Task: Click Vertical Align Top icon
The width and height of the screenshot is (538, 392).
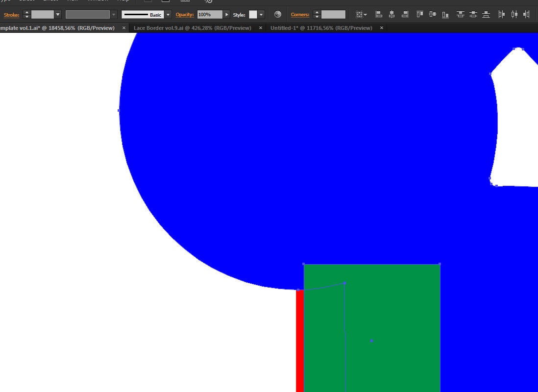Action: pyautogui.click(x=420, y=15)
